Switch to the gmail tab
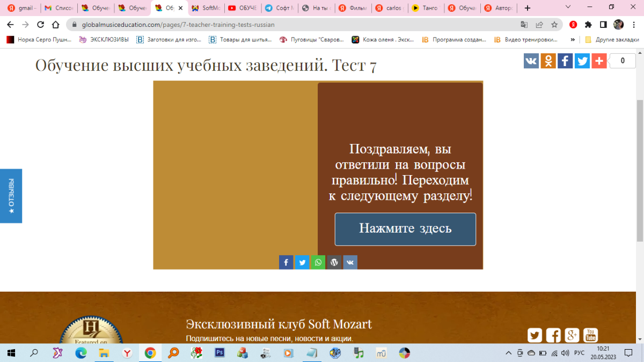 21,8
